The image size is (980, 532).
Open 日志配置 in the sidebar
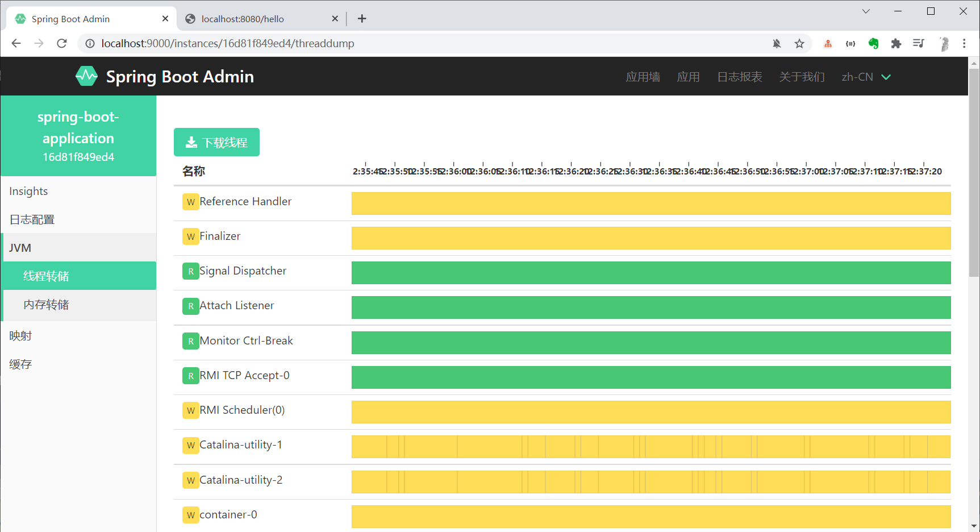[78, 219]
